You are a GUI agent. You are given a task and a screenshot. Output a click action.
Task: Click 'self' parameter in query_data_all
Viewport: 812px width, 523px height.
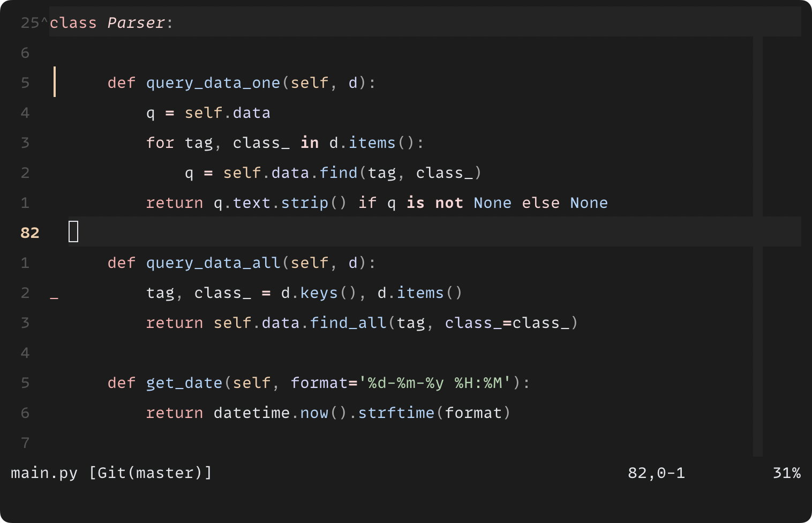(310, 263)
